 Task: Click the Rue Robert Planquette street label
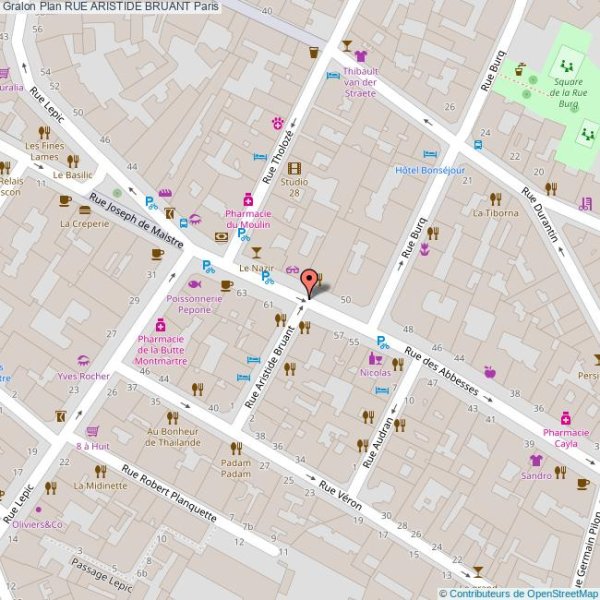(x=170, y=493)
